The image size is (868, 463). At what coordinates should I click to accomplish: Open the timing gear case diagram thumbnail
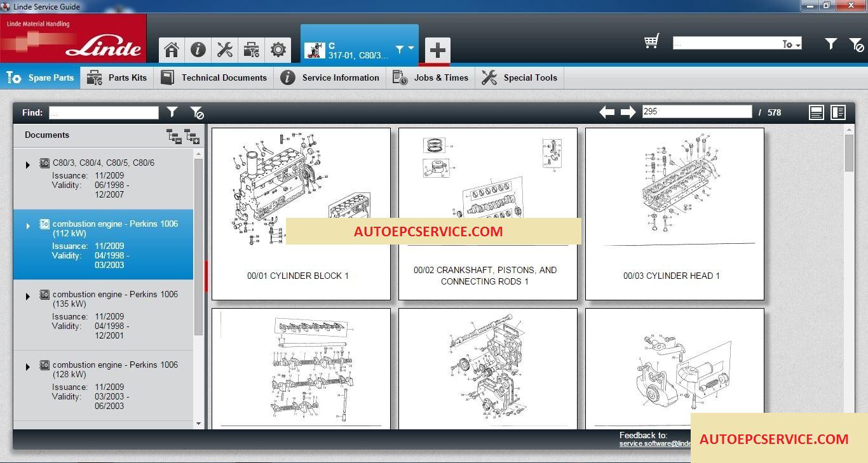point(488,369)
